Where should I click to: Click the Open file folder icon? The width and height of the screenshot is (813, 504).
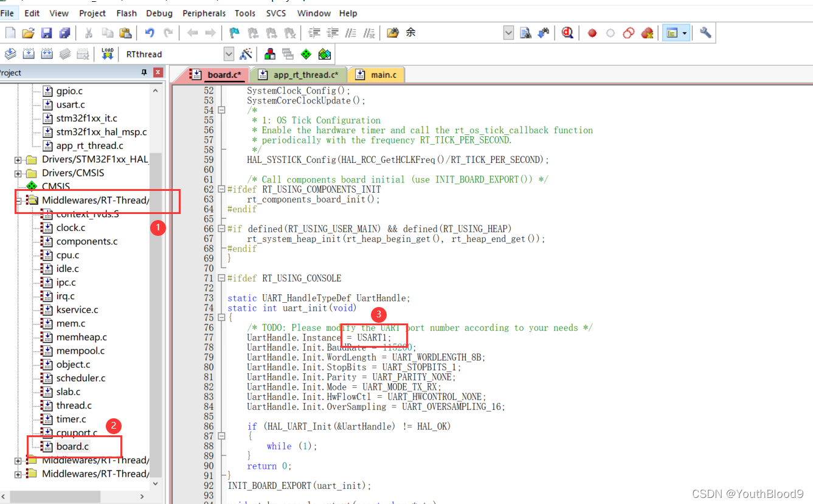pyautogui.click(x=28, y=33)
